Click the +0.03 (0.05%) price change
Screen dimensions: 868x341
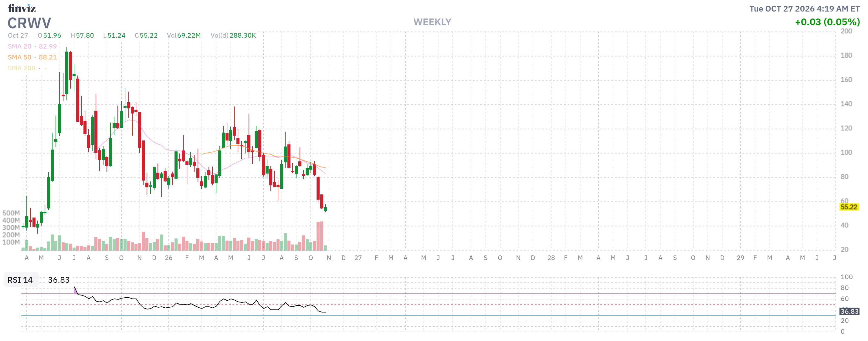(827, 22)
